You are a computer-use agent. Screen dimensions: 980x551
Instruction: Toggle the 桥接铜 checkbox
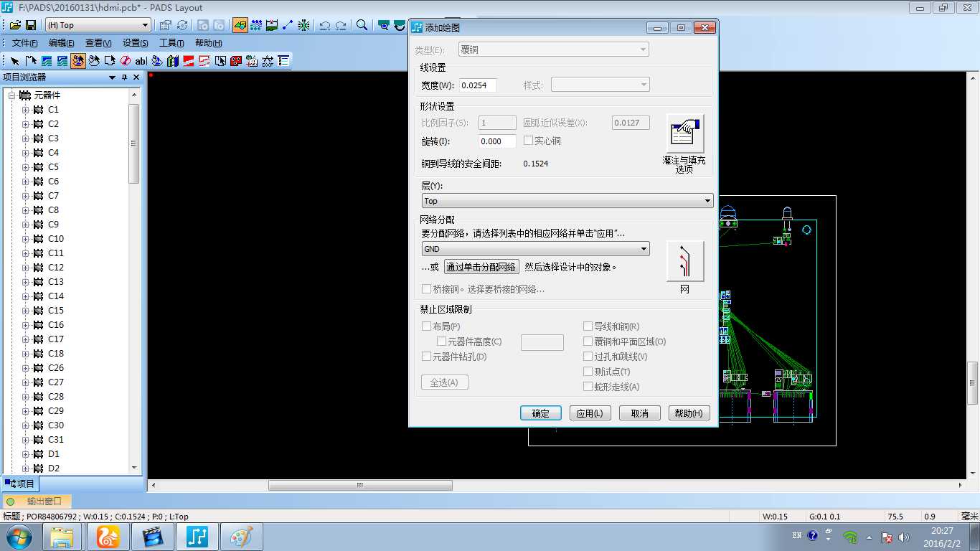click(427, 289)
